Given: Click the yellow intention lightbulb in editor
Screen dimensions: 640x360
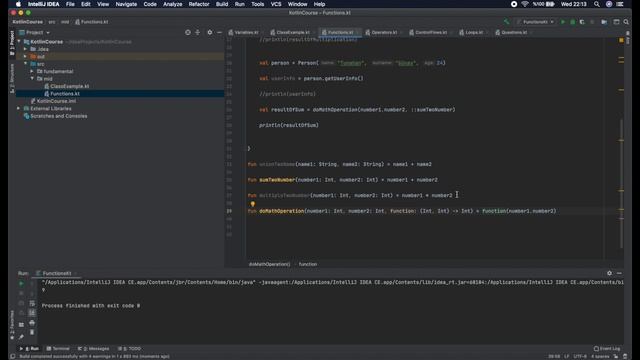Looking at the screenshot, I should tap(253, 204).
